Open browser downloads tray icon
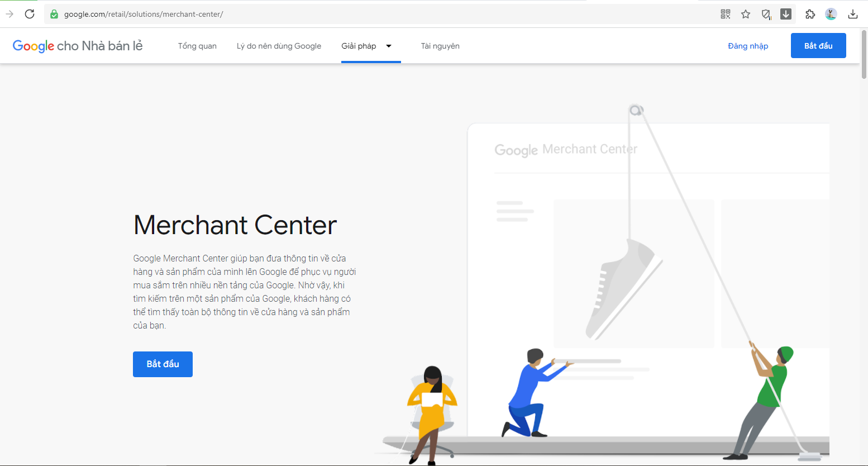868x466 pixels. 853,15
